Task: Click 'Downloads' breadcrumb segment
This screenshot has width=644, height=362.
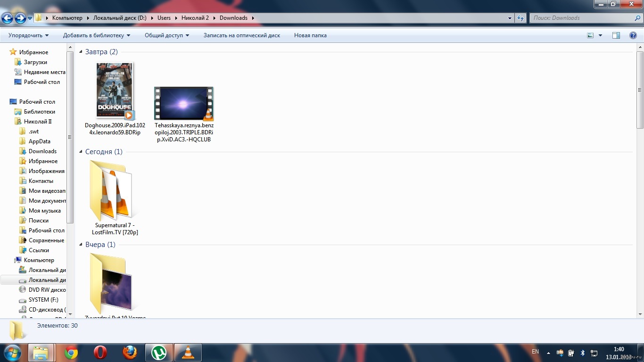Action: click(x=233, y=18)
